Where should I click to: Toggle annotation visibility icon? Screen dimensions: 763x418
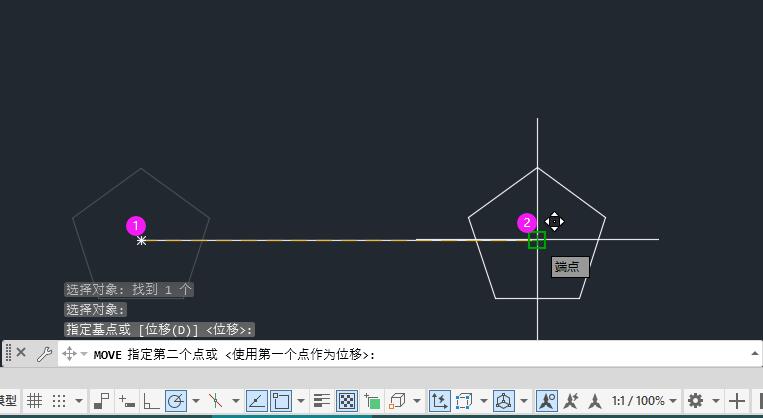click(547, 401)
